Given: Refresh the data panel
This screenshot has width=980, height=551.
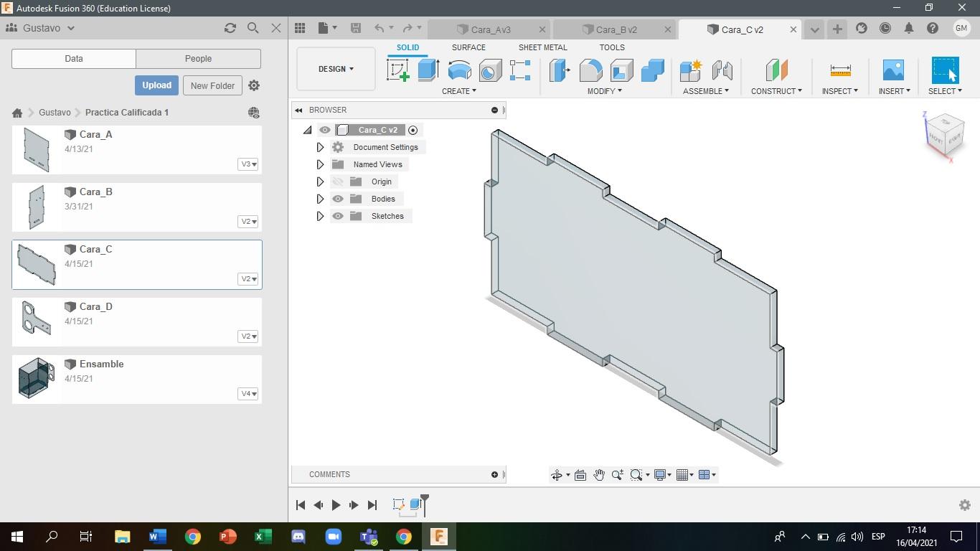Looking at the screenshot, I should coord(230,28).
